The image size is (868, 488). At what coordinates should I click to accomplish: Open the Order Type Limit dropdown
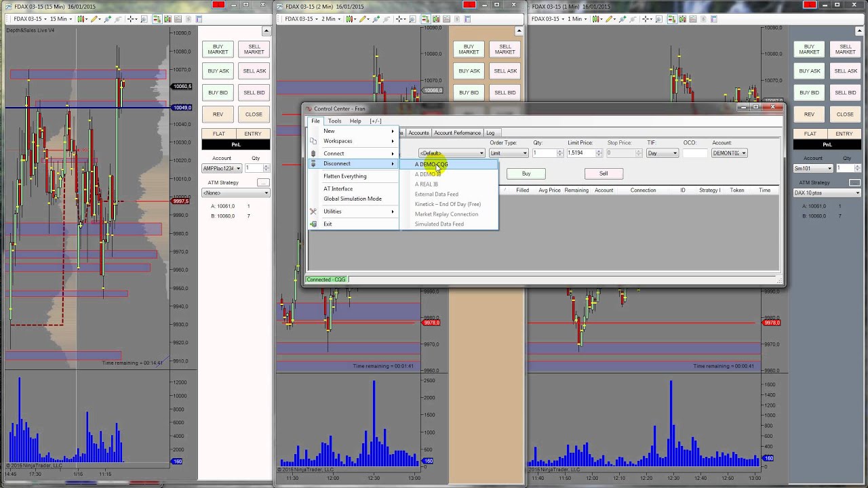(509, 153)
